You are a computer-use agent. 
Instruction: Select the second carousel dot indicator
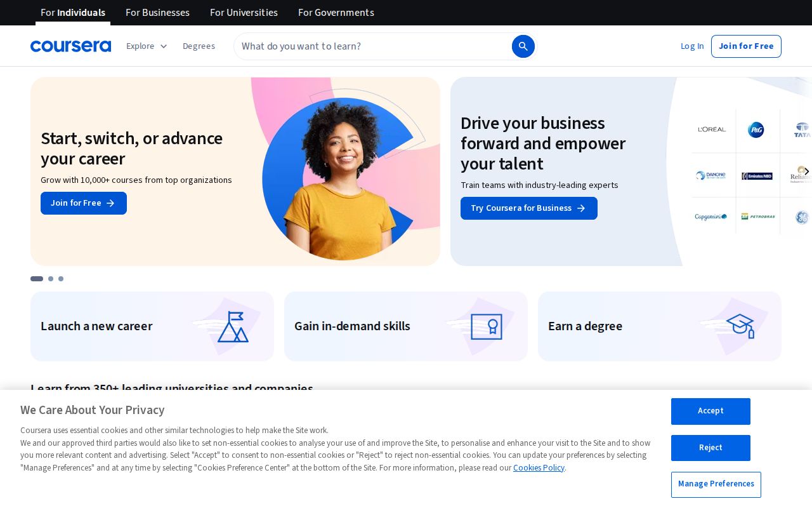pos(51,279)
